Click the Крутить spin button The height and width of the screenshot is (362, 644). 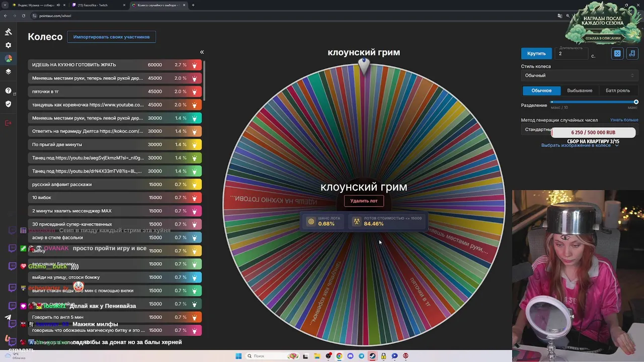tap(536, 53)
